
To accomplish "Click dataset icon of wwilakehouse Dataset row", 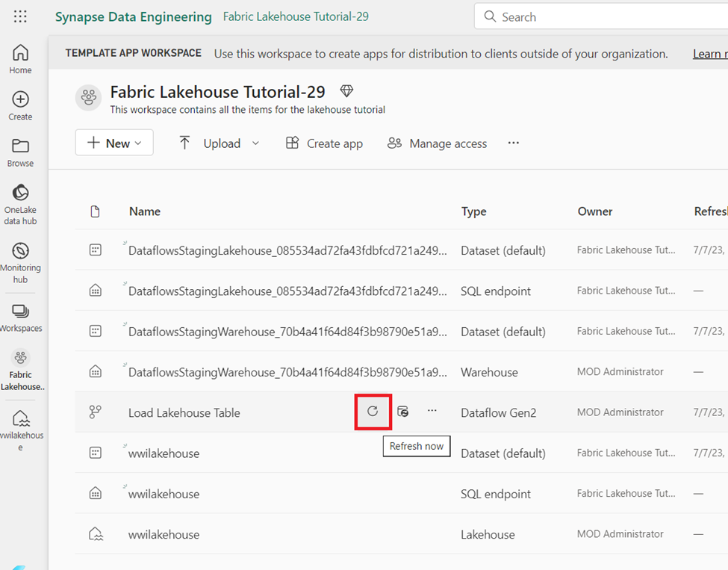I will coord(95,453).
